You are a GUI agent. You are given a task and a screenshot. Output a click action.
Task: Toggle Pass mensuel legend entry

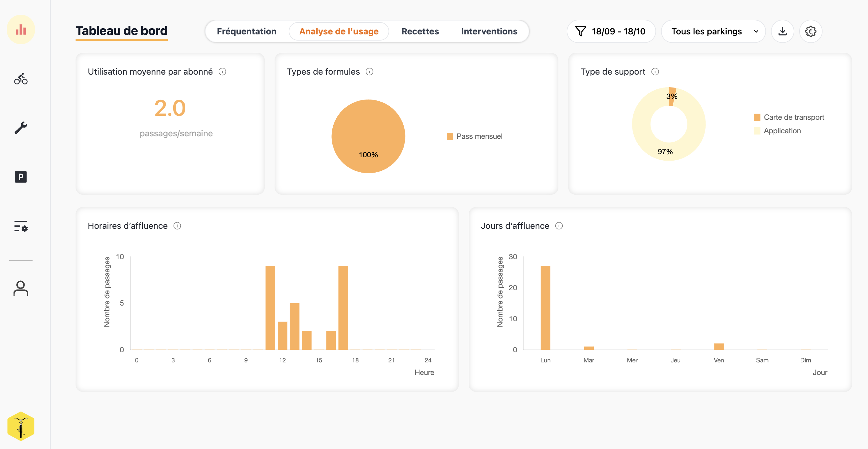pyautogui.click(x=475, y=136)
